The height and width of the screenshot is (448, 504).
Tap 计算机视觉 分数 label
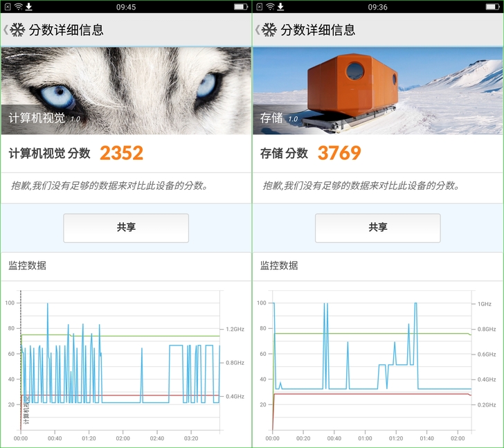(x=50, y=153)
